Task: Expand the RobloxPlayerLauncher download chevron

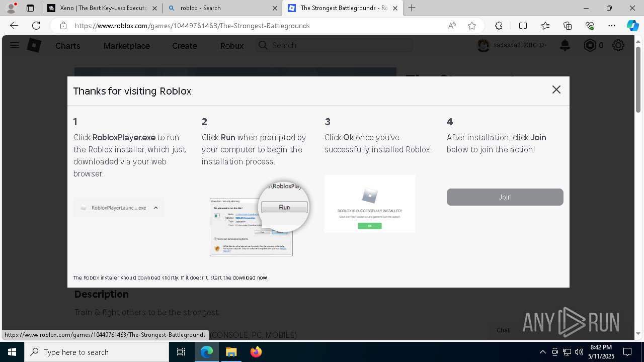Action: [156, 208]
